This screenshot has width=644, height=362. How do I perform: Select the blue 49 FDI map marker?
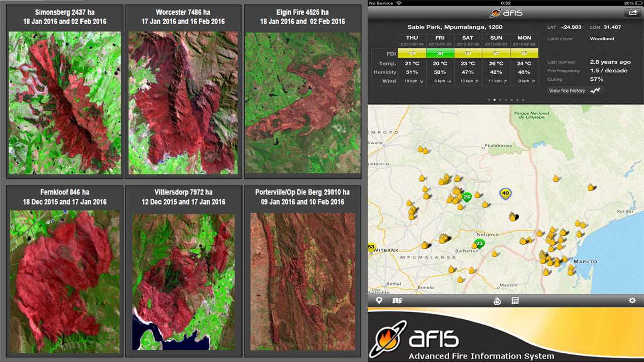(505, 193)
